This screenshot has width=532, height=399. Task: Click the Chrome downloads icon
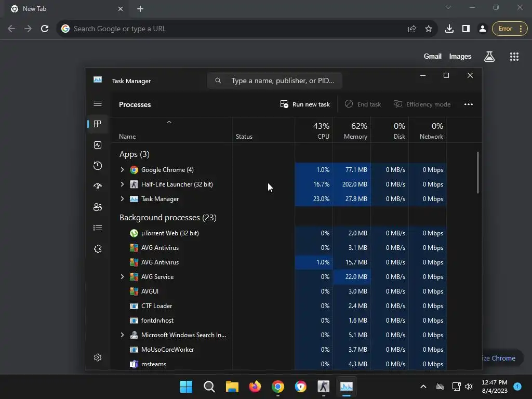[449, 29]
